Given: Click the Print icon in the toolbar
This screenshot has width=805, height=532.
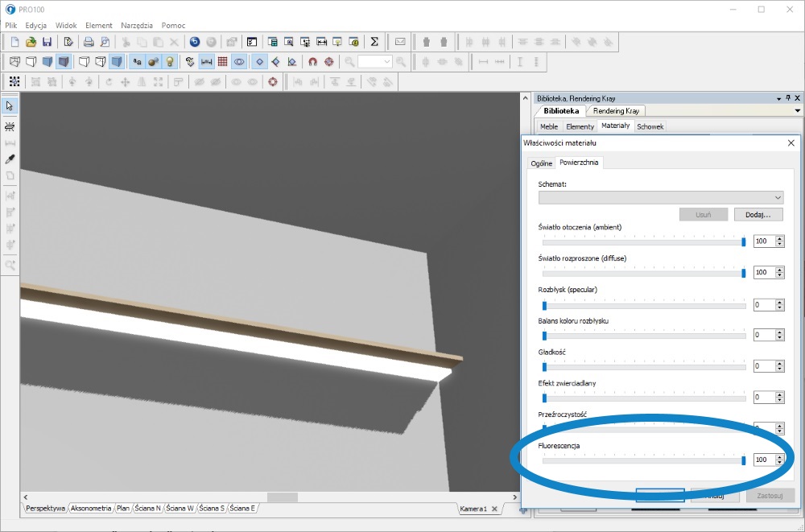Looking at the screenshot, I should [x=89, y=42].
